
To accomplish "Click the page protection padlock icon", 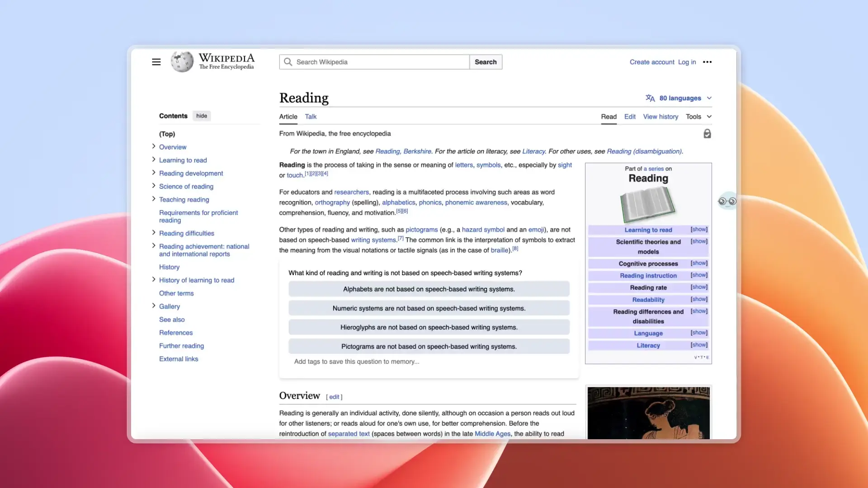I will [x=707, y=133].
